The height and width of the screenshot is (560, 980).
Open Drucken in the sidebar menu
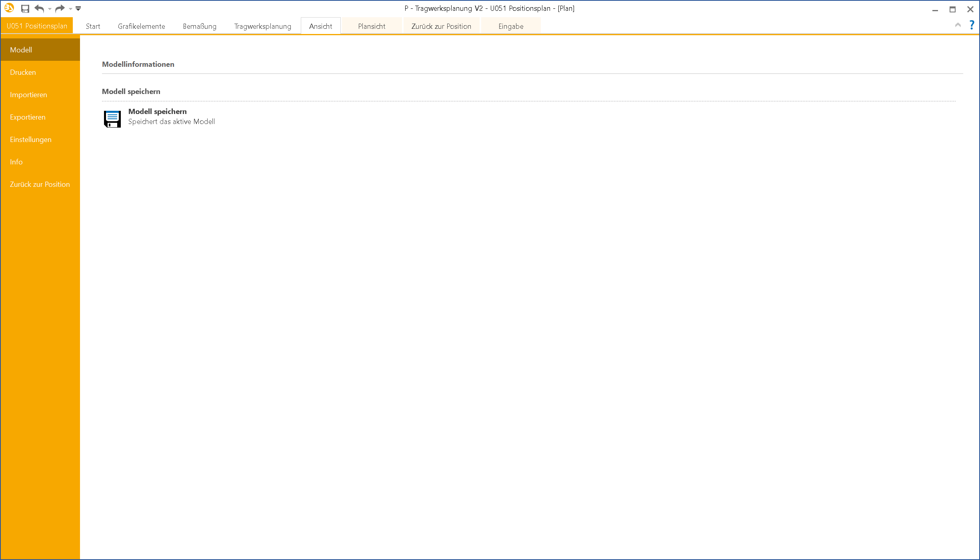(40, 72)
